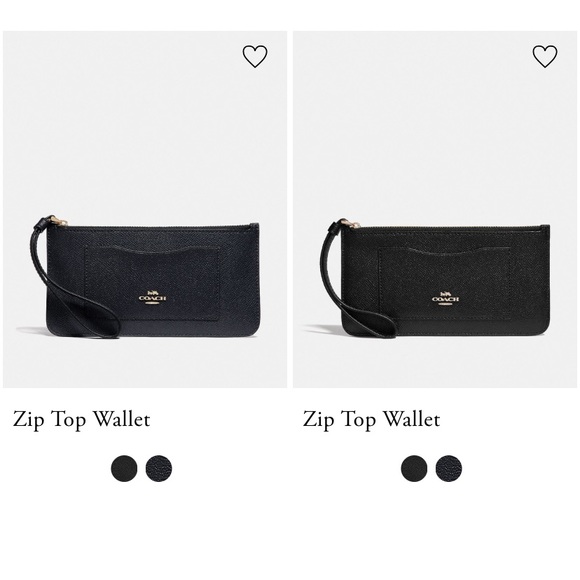This screenshot has width=580, height=580.
Task: Select the first black swatch under left wallet
Action: coord(124,468)
